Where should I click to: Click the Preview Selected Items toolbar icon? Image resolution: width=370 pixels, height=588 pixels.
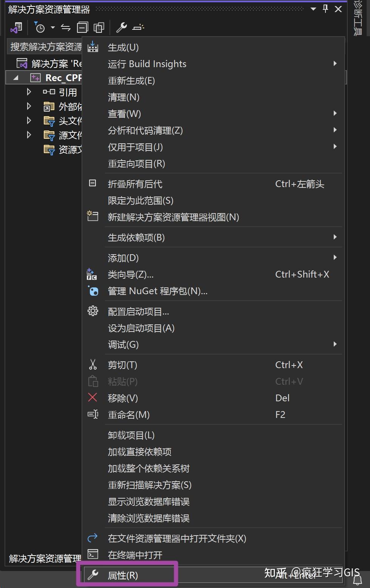138,27
